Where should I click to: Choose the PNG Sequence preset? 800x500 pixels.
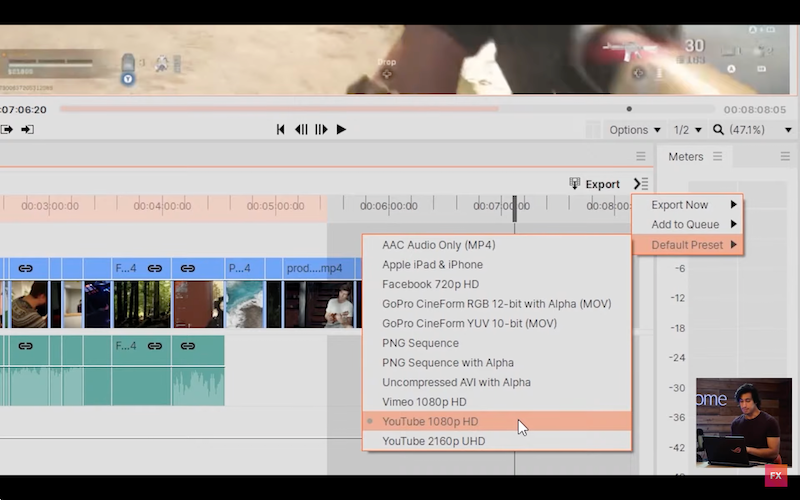(x=497, y=343)
